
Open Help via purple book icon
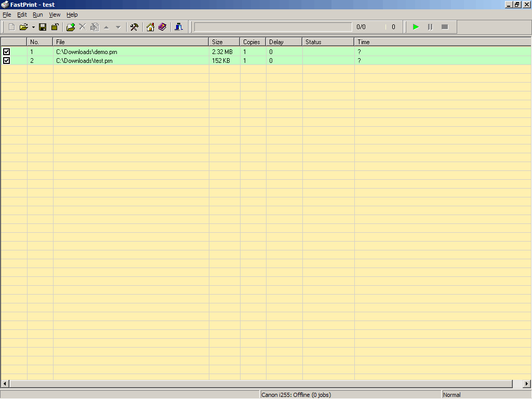[x=162, y=27]
